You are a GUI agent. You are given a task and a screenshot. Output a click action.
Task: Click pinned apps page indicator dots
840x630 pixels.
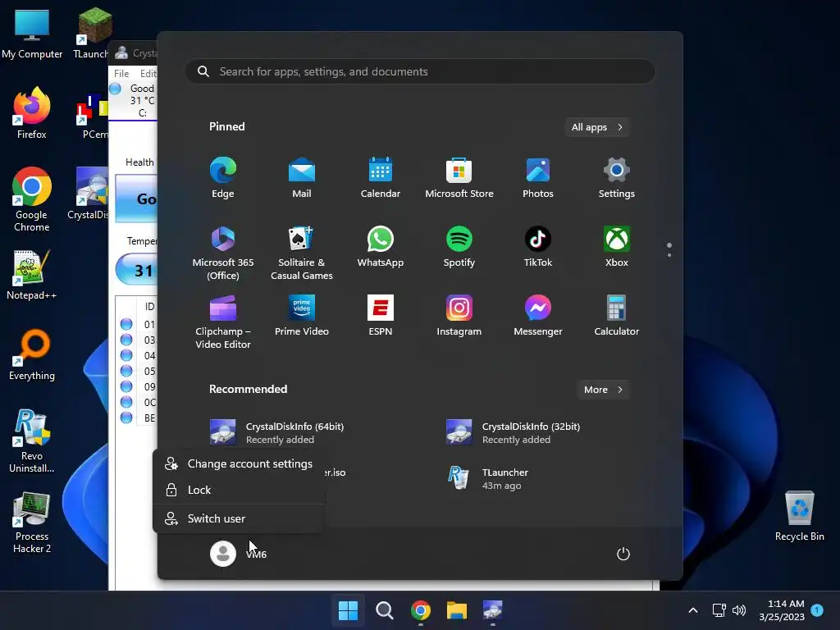click(669, 249)
